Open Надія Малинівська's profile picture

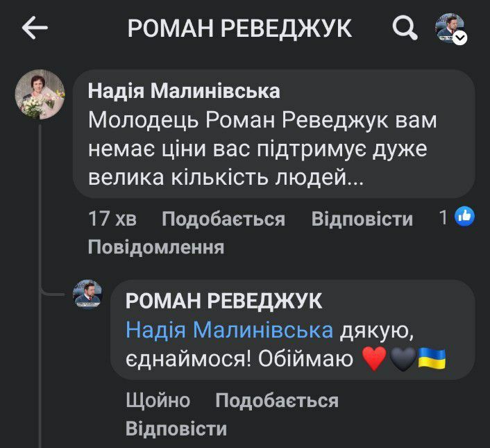coord(40,94)
